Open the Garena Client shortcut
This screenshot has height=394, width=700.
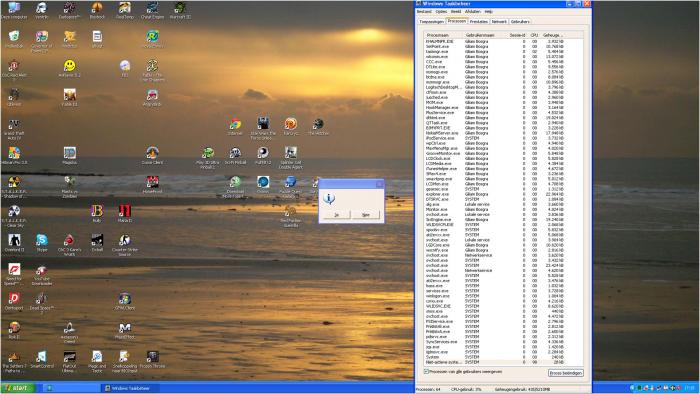coord(152,155)
